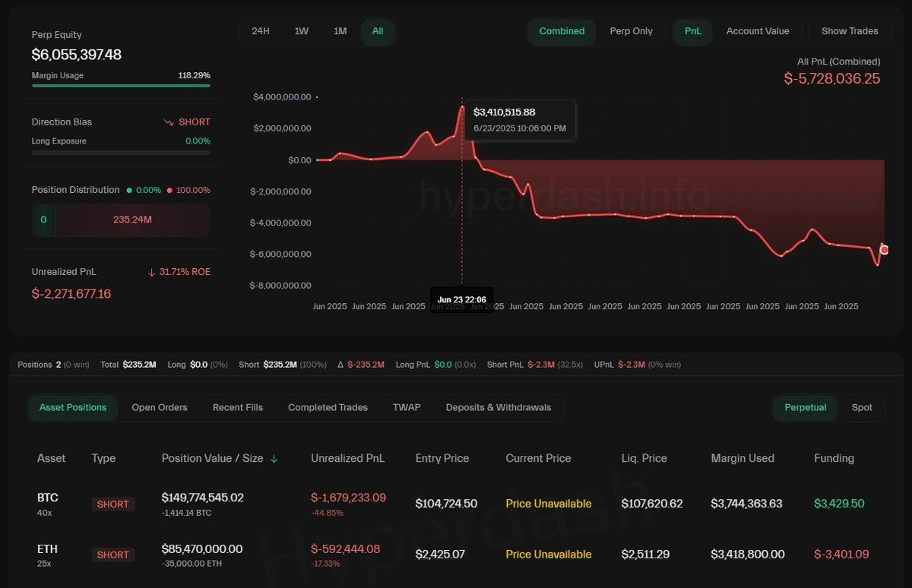Click the ROE down-arrow icon
Image resolution: width=912 pixels, height=588 pixels.
click(x=152, y=272)
